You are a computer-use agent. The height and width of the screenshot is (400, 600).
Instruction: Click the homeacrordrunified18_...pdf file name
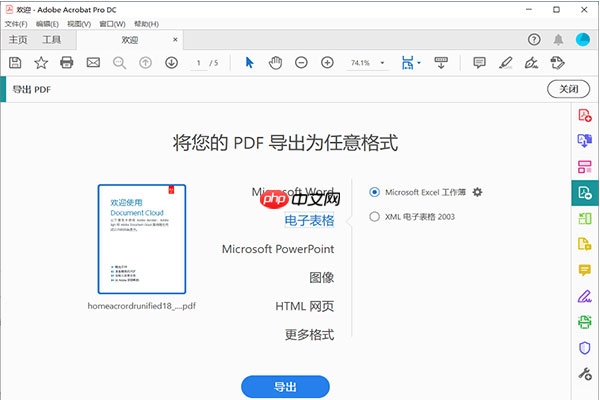[x=142, y=306]
